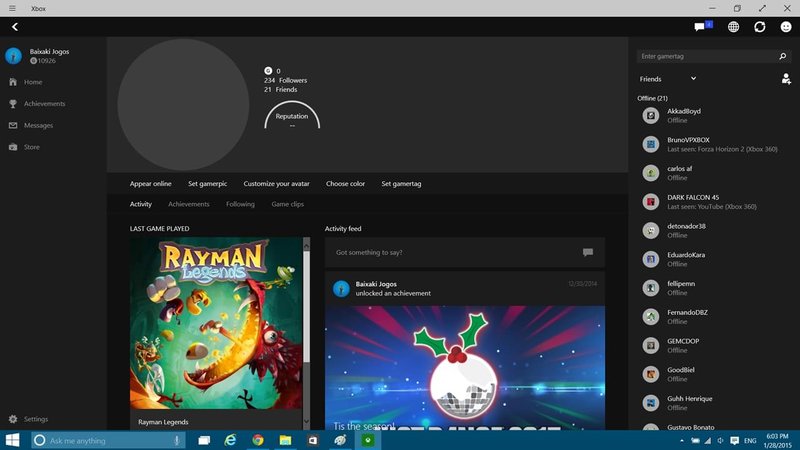Open the Tis the season achievement image

(x=465, y=368)
